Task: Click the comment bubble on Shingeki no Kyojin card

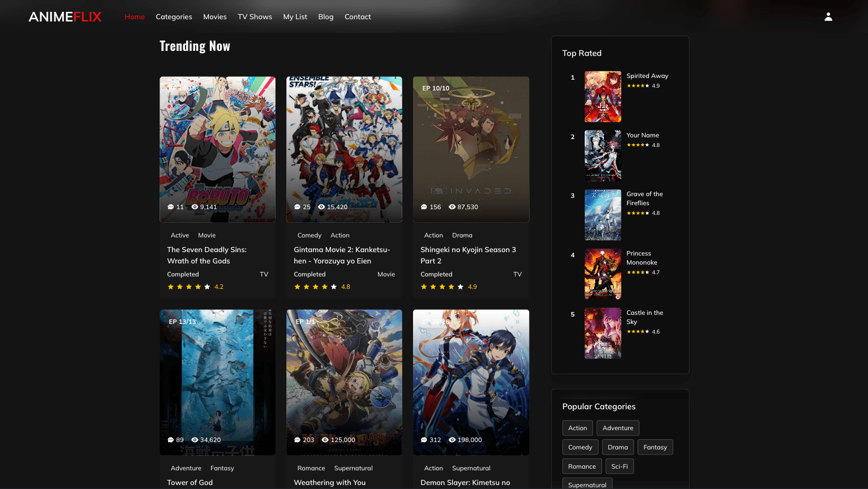Action: pyautogui.click(x=424, y=207)
